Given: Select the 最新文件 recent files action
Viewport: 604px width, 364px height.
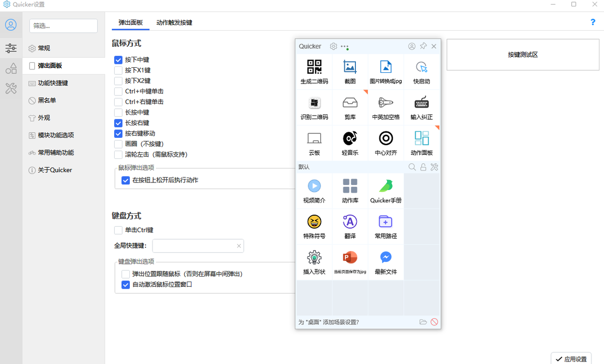Looking at the screenshot, I should click(386, 261).
